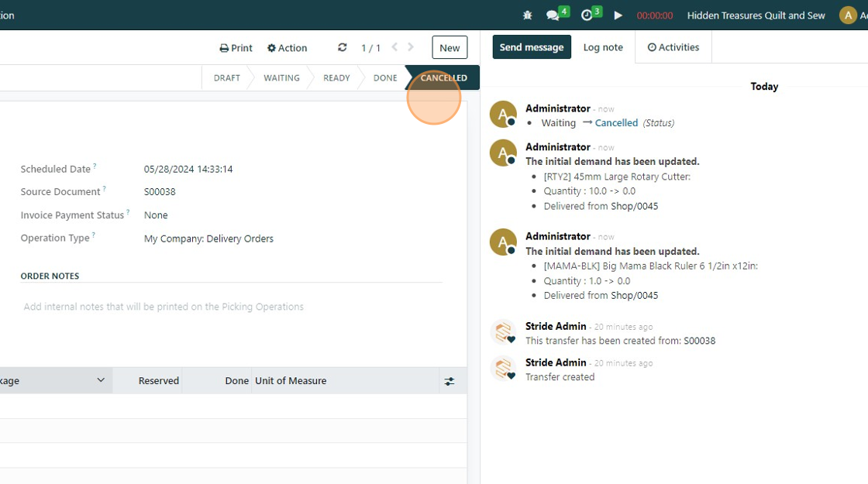The width and height of the screenshot is (868, 484).
Task: Click Administrator avatar on status change message
Action: 503,115
